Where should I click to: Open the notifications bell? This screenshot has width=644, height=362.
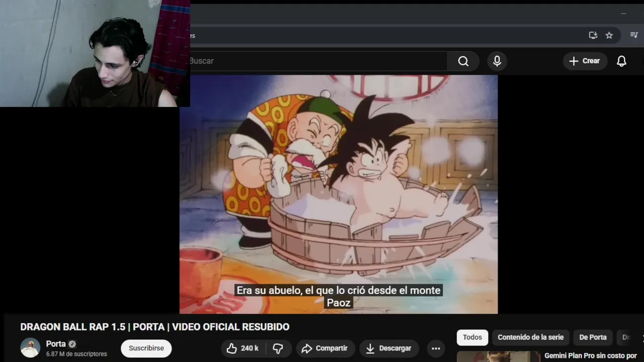(x=622, y=61)
